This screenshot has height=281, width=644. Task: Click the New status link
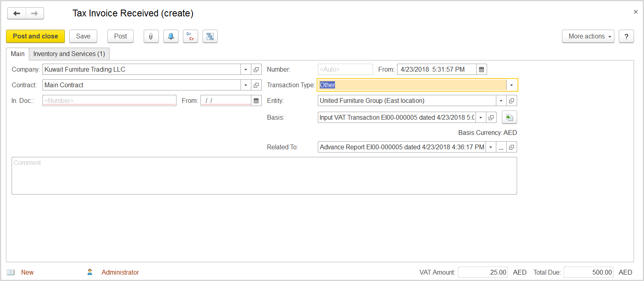[27, 272]
